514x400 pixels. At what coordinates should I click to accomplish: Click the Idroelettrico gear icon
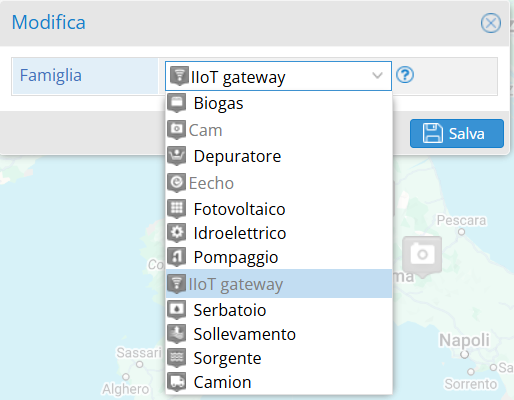pyautogui.click(x=177, y=233)
